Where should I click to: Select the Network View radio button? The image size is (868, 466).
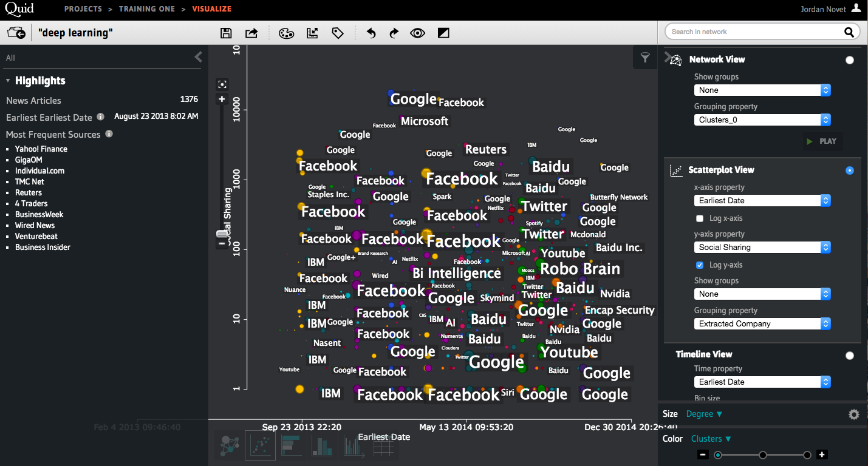pos(849,60)
